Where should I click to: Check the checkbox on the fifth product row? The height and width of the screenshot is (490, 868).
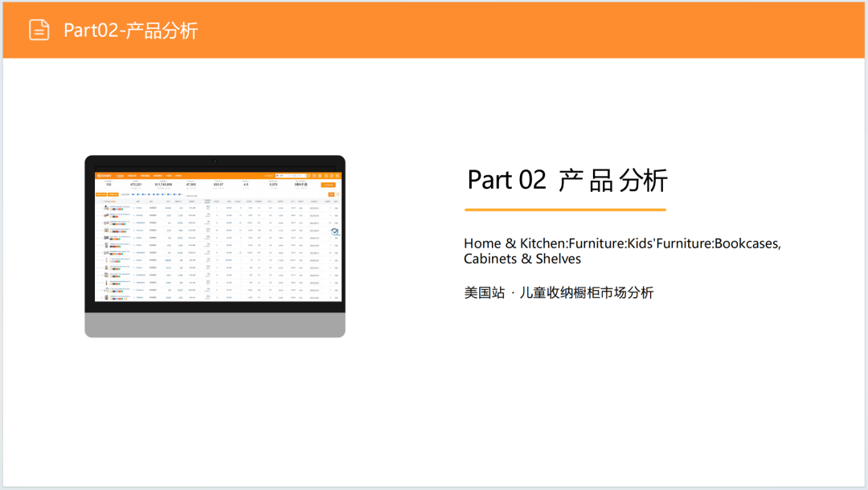tap(100, 238)
